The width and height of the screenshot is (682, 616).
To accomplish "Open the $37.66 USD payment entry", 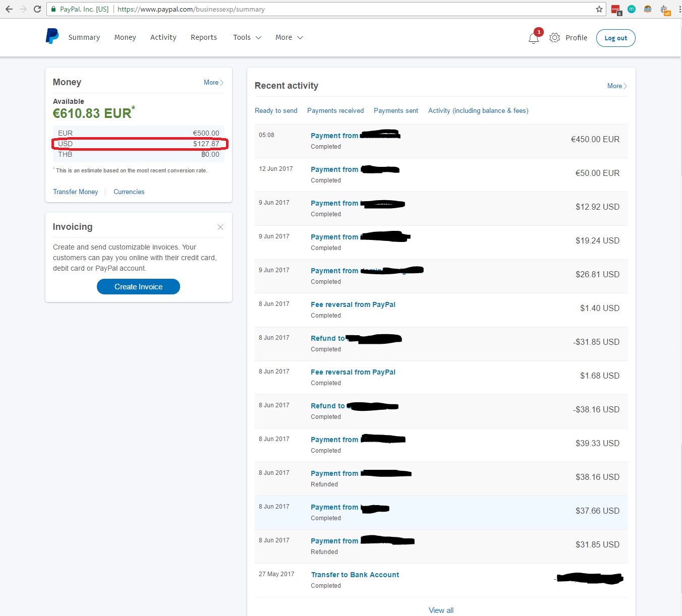I will point(441,513).
